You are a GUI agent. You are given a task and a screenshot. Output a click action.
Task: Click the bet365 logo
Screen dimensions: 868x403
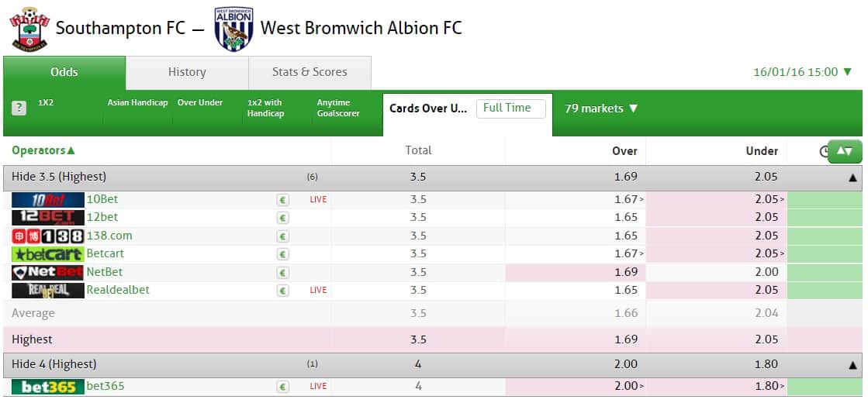(x=48, y=387)
